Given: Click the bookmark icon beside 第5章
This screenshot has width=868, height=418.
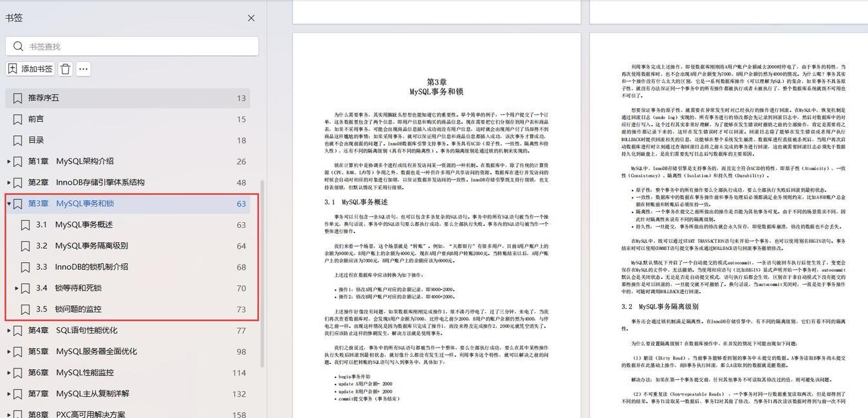Looking at the screenshot, I should (x=17, y=352).
